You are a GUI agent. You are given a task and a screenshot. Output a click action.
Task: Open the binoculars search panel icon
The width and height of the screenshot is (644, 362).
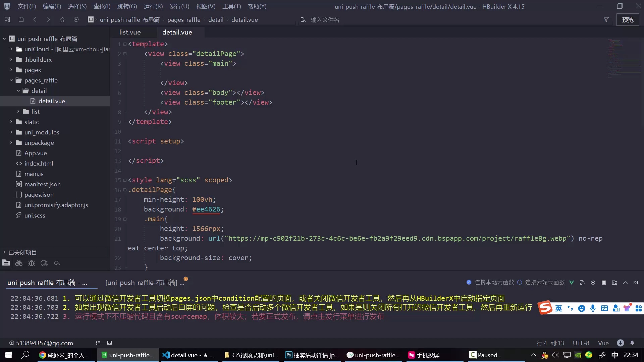coord(19,263)
